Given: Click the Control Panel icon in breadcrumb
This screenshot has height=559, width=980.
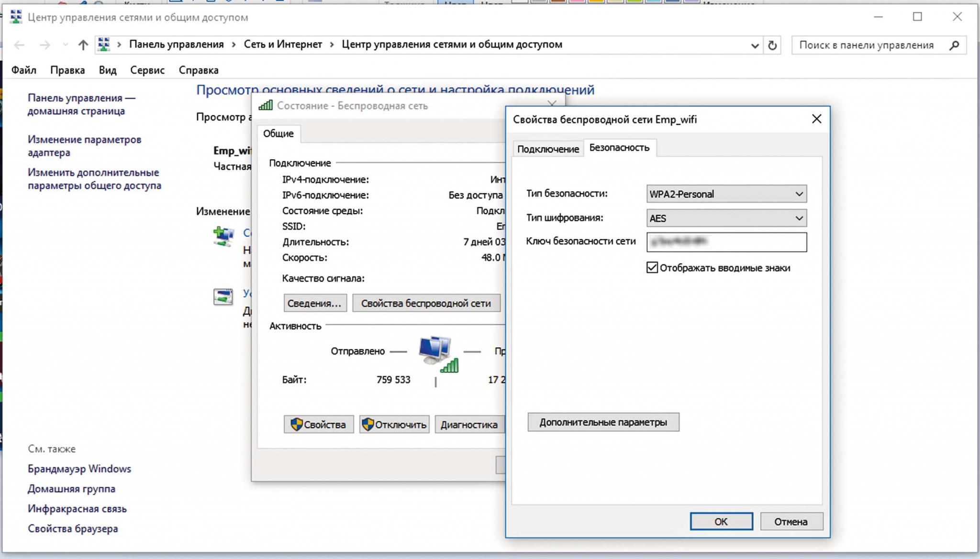Looking at the screenshot, I should tap(104, 44).
